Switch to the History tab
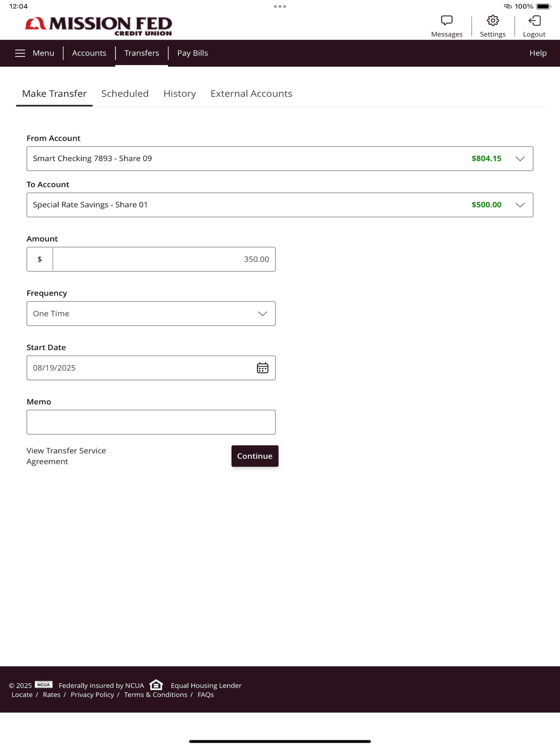560x747 pixels. pyautogui.click(x=180, y=94)
